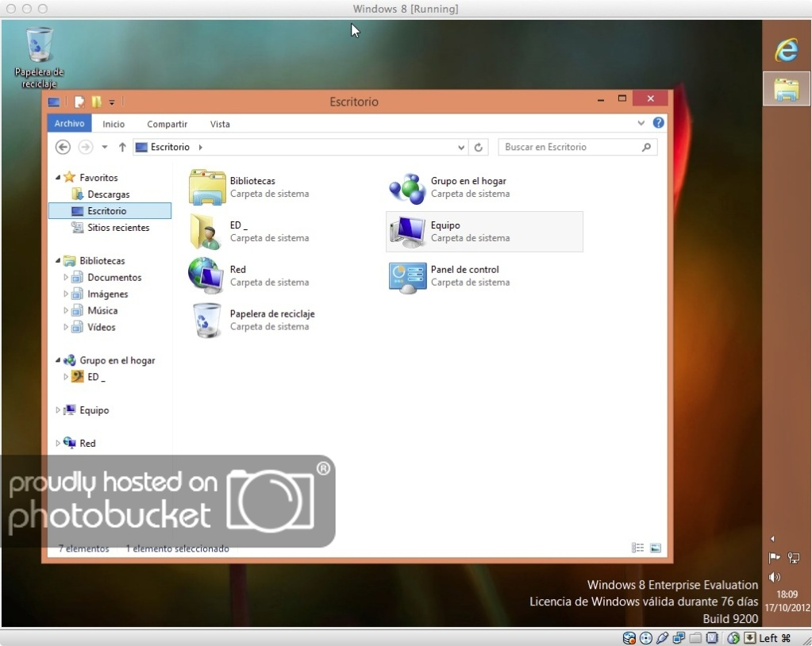
Task: Click the refresh button beside address bar
Action: pyautogui.click(x=478, y=148)
